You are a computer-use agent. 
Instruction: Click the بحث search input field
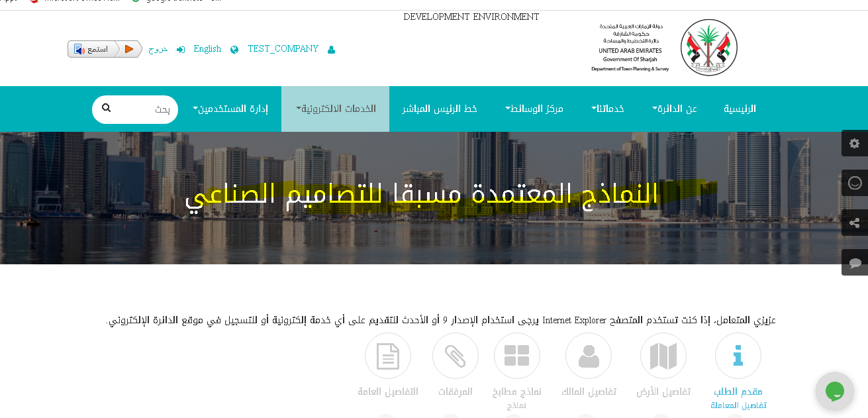coord(135,109)
